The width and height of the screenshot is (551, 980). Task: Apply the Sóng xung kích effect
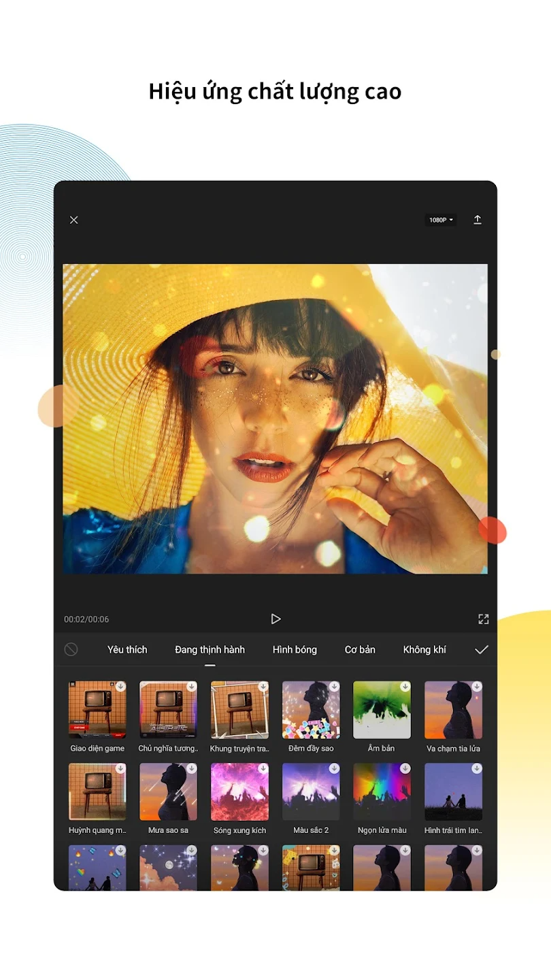coord(239,792)
